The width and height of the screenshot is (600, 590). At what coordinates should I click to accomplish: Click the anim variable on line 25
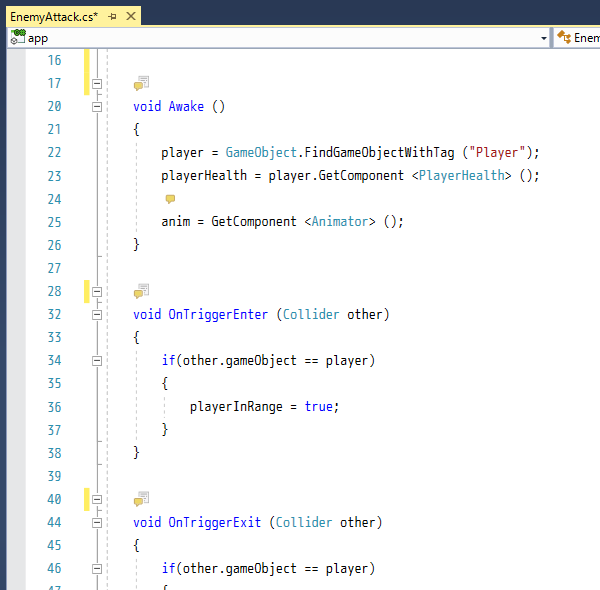[176, 222]
